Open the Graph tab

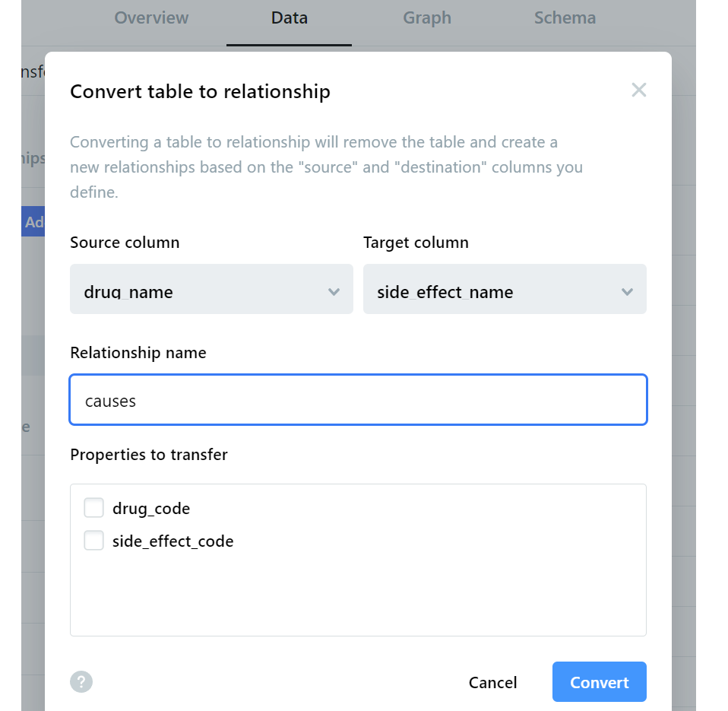[x=426, y=17]
